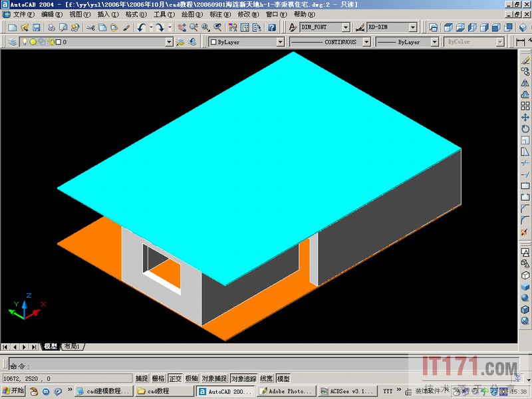Open the ByLayer color control dropdown
The width and height of the screenshot is (532, 399).
point(280,42)
